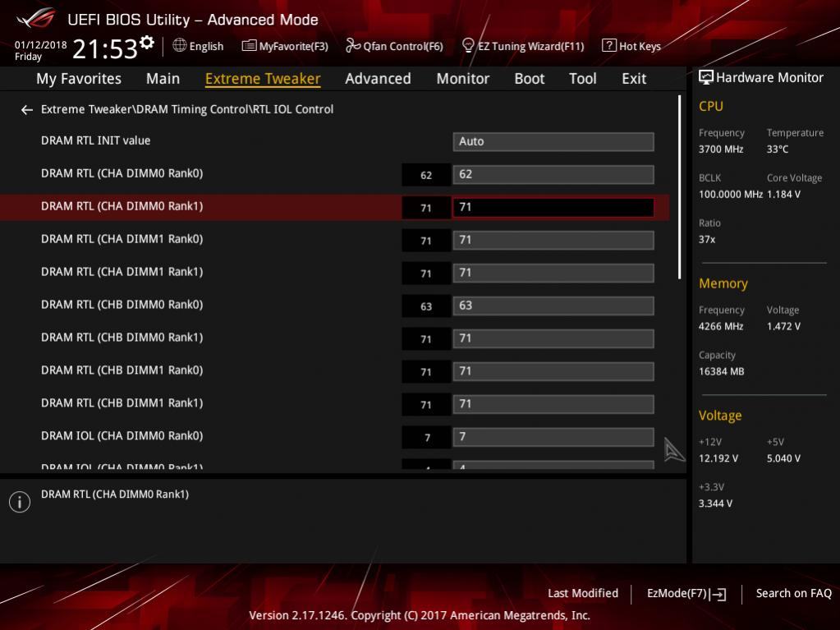Viewport: 840px width, 630px height.
Task: Click the 21:53 clock display
Action: (105, 49)
